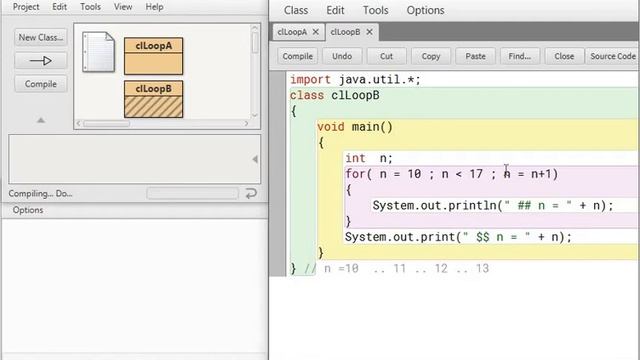Click the Undo toolbar button
This screenshot has width=640, height=360.
tap(342, 56)
